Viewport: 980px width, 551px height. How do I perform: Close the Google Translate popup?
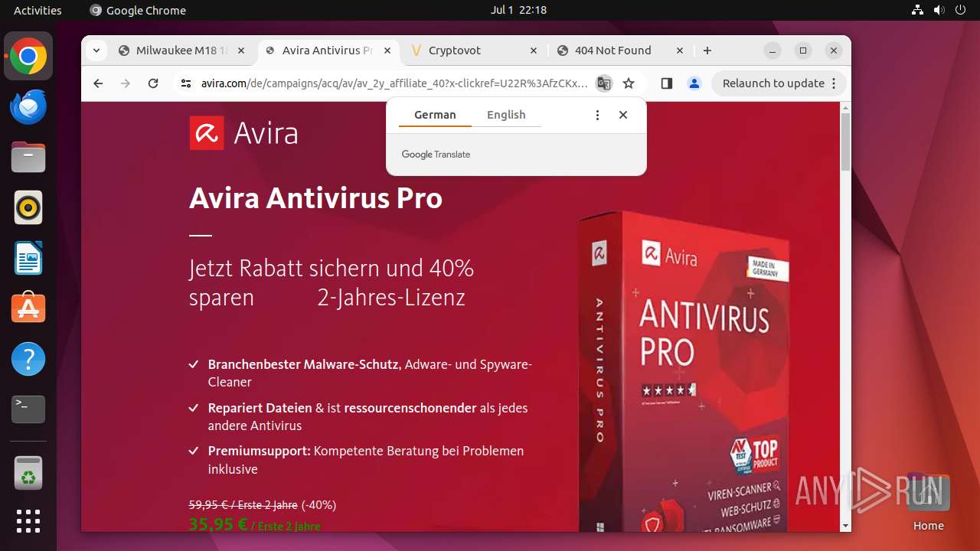[623, 115]
